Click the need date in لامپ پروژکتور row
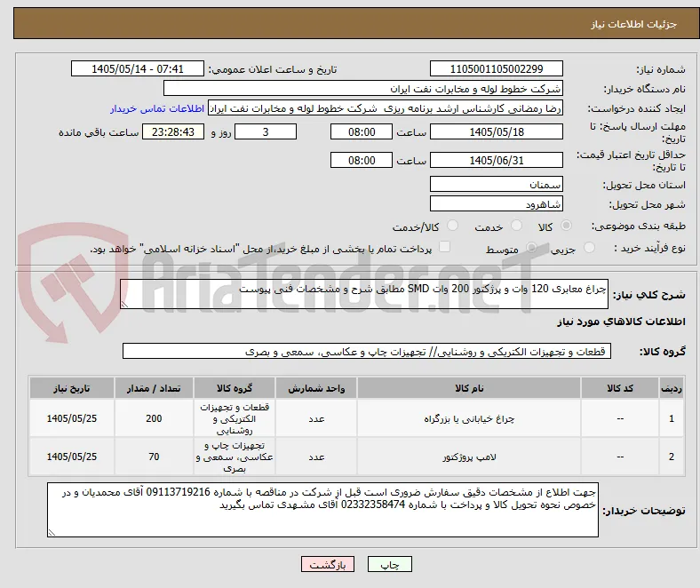Screen dimensions: 700x588 click(72, 457)
